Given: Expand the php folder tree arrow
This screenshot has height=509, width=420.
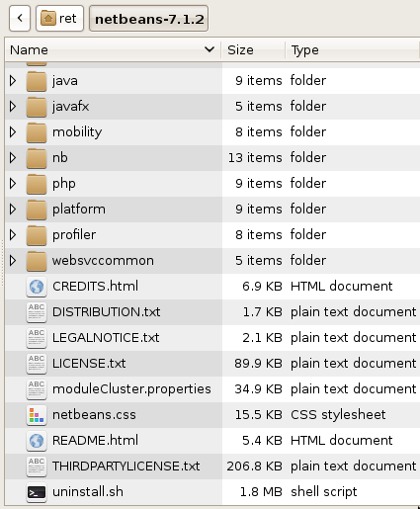Looking at the screenshot, I should coord(13,184).
